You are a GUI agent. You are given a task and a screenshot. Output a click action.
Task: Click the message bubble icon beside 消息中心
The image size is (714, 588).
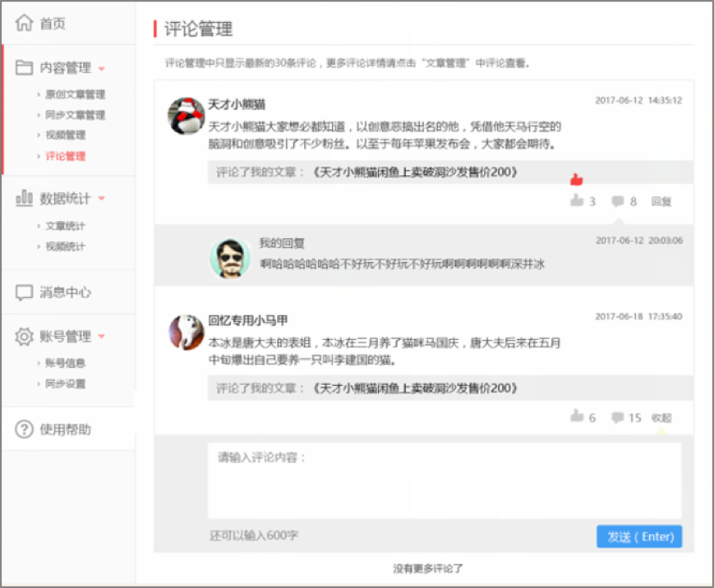tap(25, 292)
